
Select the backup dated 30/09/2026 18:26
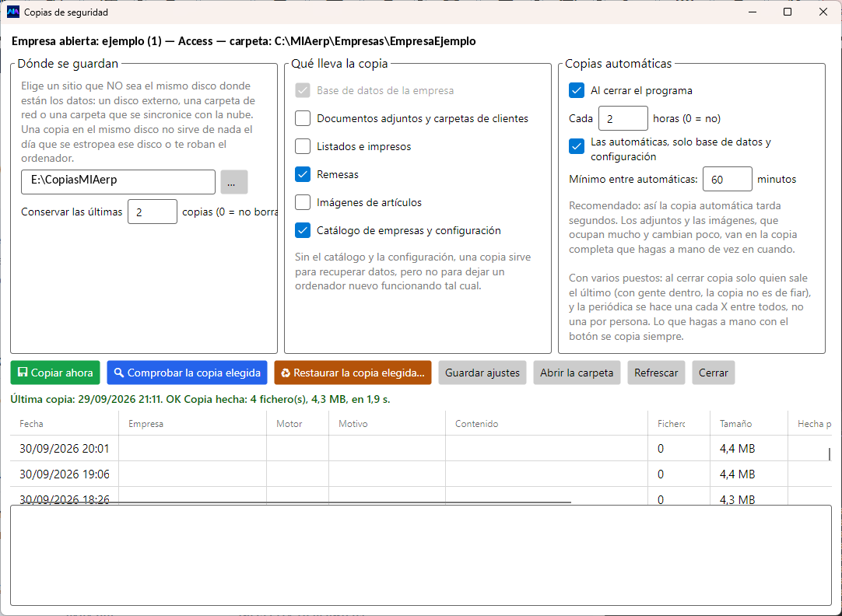pos(420,495)
